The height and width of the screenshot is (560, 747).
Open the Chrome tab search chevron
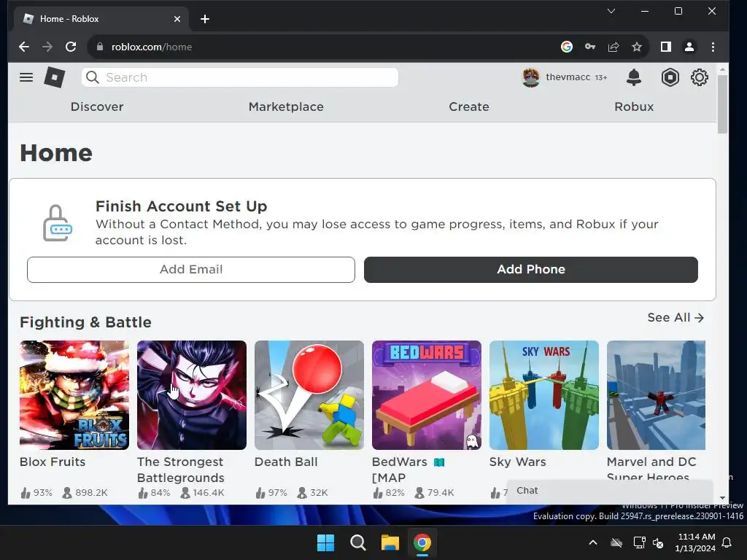(611, 11)
